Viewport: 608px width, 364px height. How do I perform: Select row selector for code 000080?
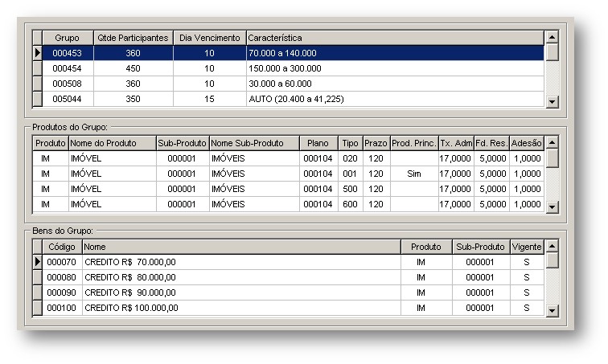click(x=37, y=277)
